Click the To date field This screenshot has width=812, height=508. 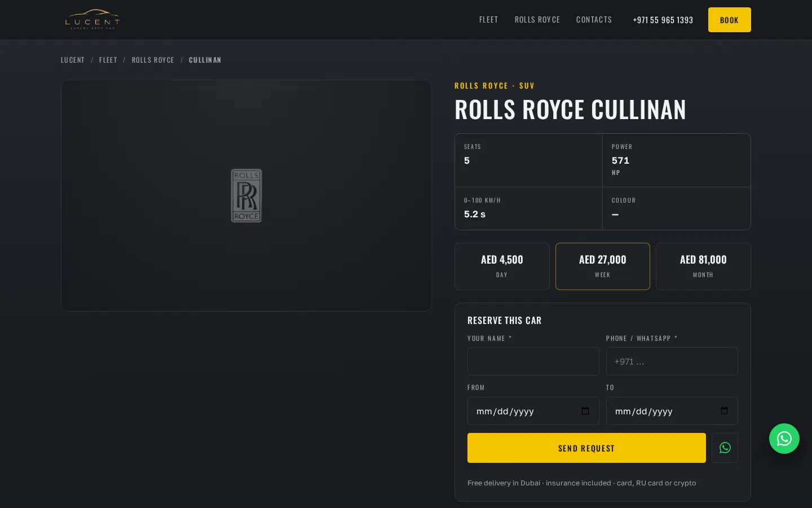pos(672,411)
